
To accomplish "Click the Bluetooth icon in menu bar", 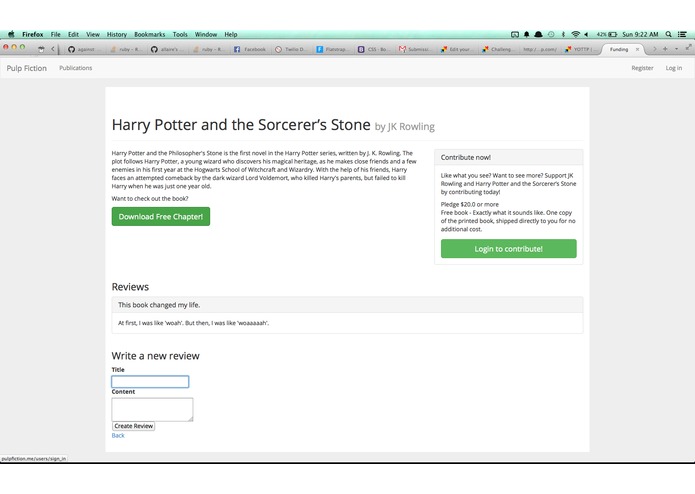I will 563,34.
